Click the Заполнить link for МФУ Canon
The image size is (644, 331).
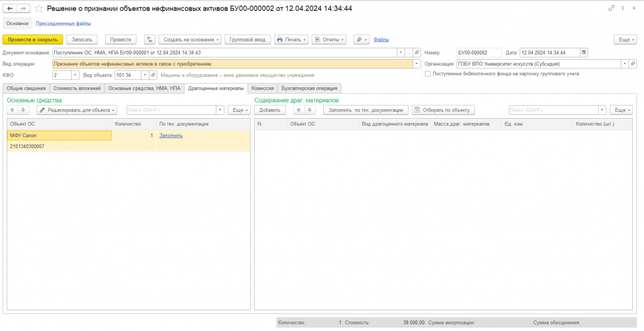(x=171, y=136)
